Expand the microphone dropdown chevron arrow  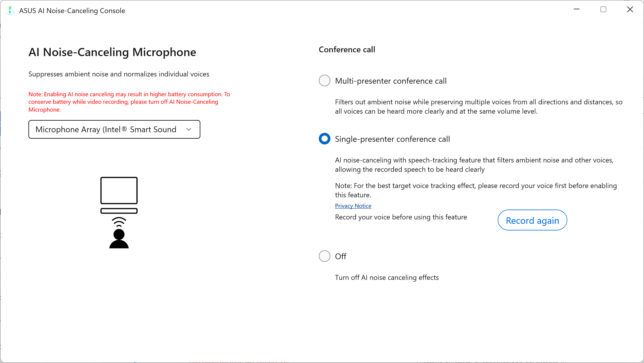[189, 129]
